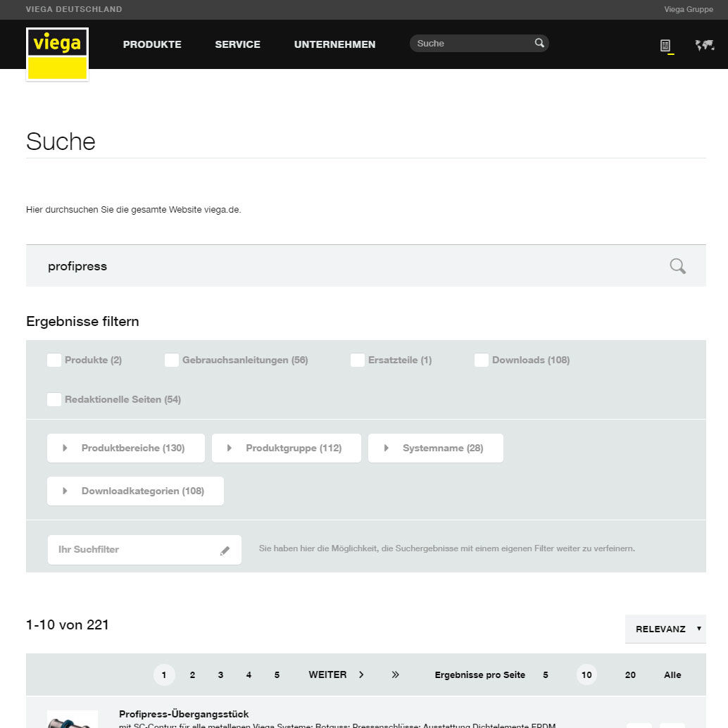Image resolution: width=728 pixels, height=728 pixels.
Task: Expand Systemname (28) filter options
Action: tap(436, 448)
